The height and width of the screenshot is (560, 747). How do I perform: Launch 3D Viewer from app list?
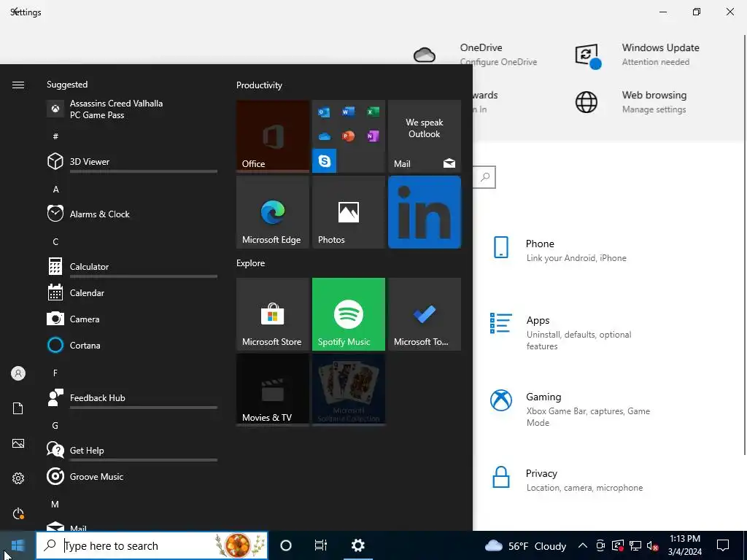pos(132,161)
